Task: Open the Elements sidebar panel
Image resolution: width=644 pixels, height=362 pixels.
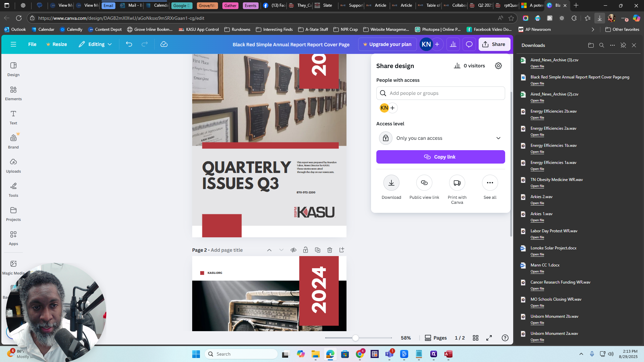Action: click(x=13, y=94)
